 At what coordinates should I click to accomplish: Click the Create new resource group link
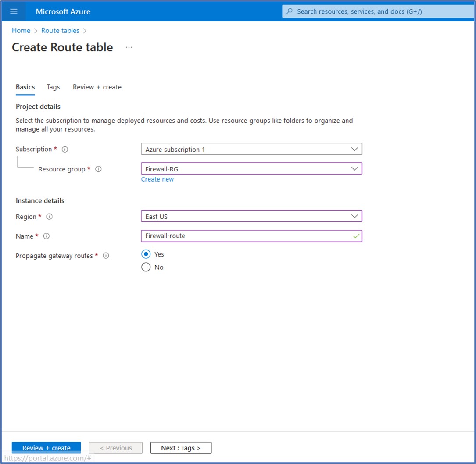(157, 179)
